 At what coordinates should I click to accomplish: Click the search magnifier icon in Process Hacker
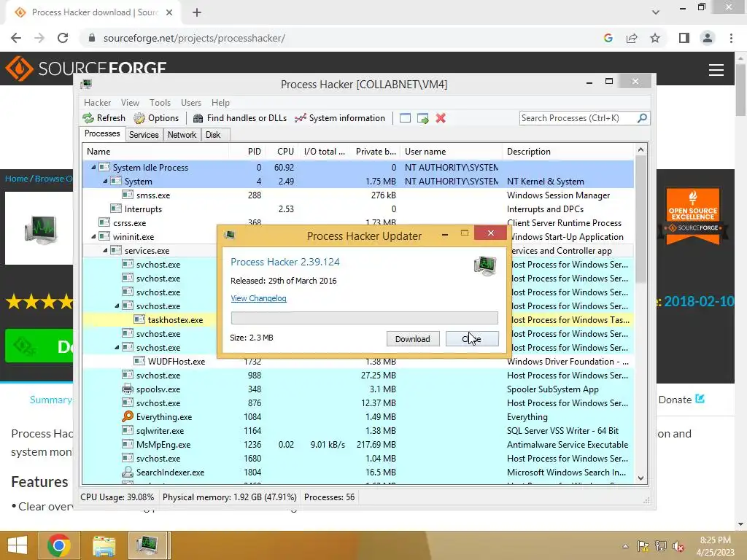pos(642,117)
